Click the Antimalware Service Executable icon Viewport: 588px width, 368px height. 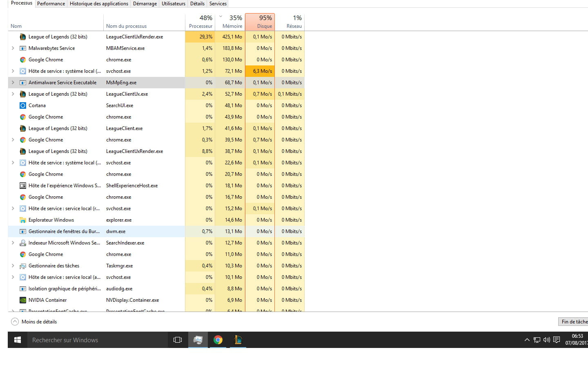23,83
